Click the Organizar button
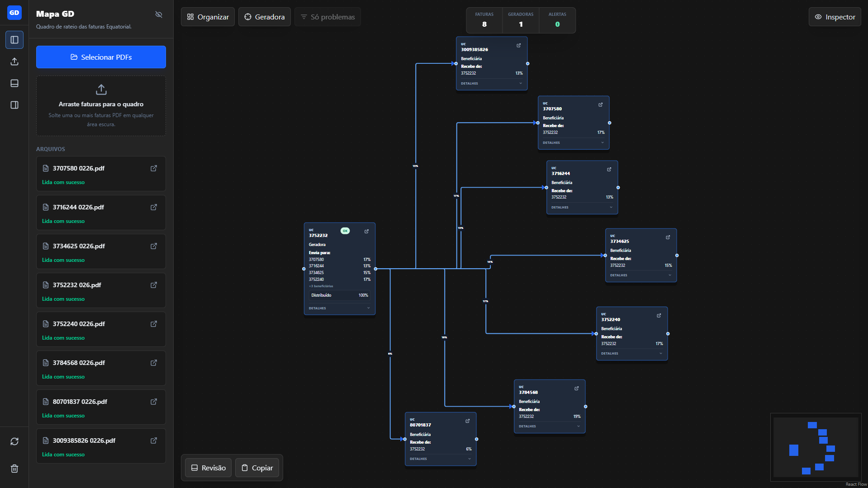868x488 pixels. pyautogui.click(x=208, y=17)
